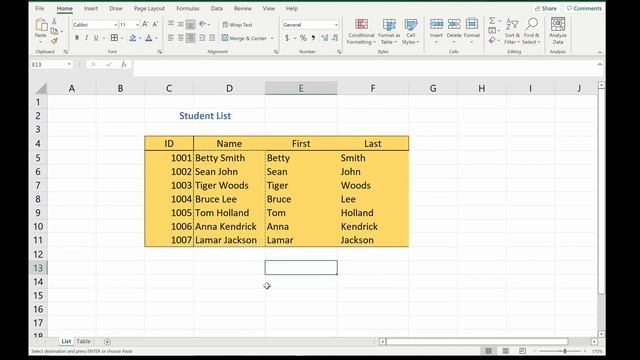Image resolution: width=640 pixels, height=360 pixels.
Task: Add a new sheet with plus icon
Action: click(107, 342)
